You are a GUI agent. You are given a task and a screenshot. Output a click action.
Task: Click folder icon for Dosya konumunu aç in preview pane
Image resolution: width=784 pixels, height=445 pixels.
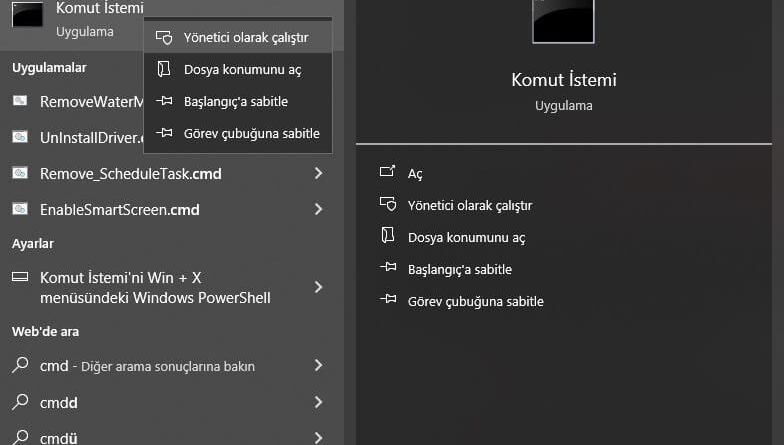pyautogui.click(x=388, y=237)
